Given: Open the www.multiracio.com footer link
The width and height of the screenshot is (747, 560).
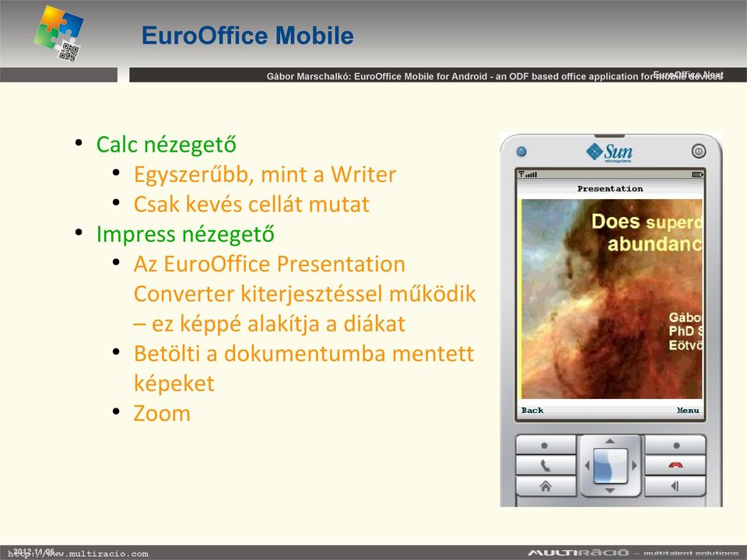Looking at the screenshot, I should [78, 554].
